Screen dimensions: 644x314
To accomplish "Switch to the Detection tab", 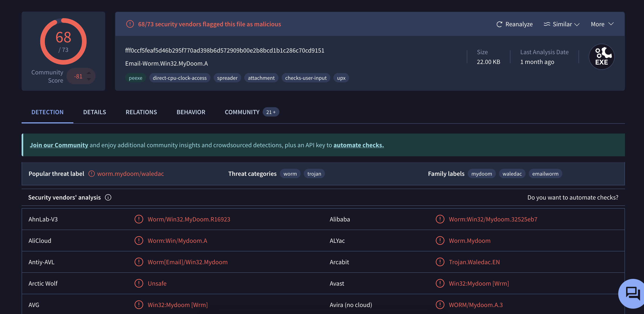I will 48,112.
